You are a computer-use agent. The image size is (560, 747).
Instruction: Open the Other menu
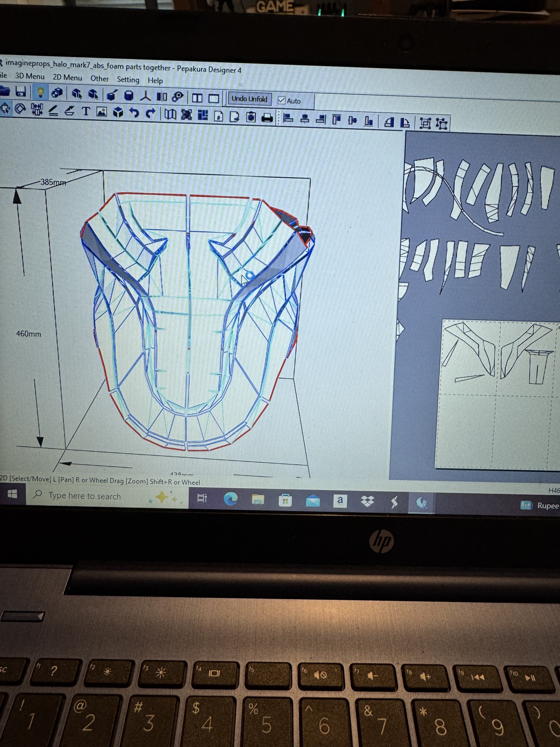click(100, 79)
